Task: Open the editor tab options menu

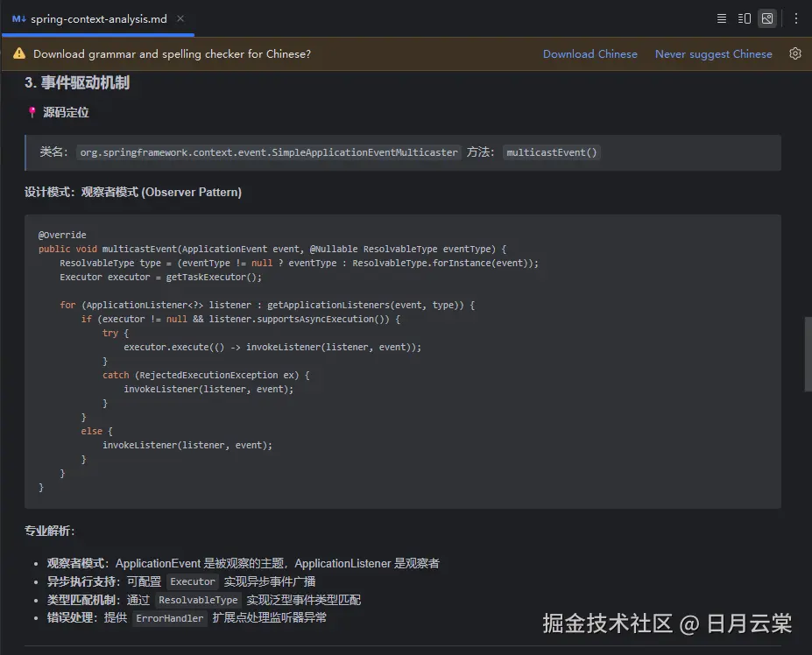Action: pos(796,18)
